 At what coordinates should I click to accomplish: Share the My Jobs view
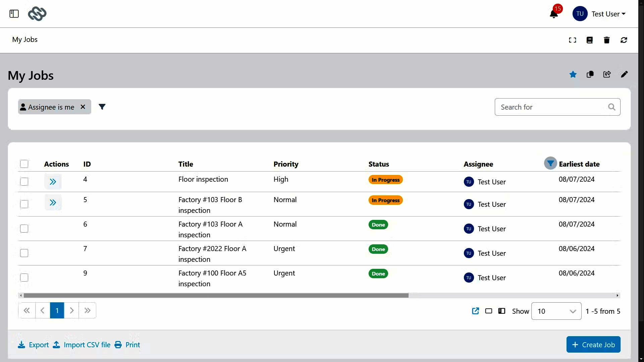(607, 74)
